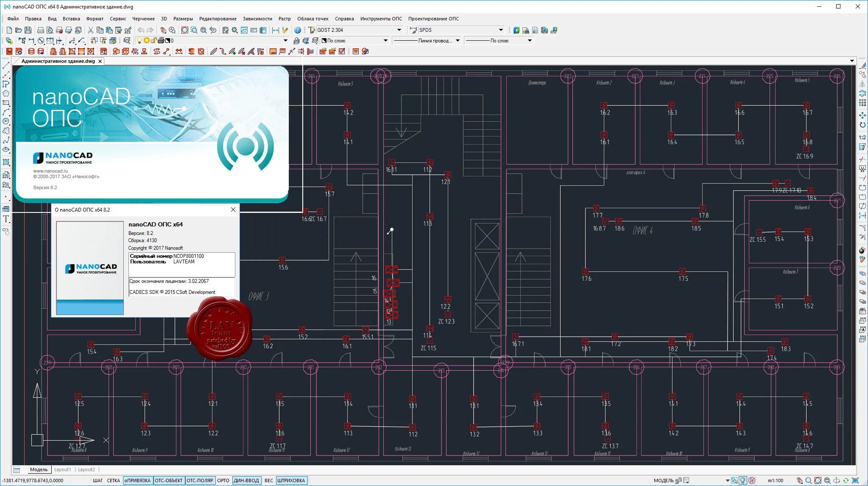Open the layer 0 dropdown list

(x=285, y=41)
